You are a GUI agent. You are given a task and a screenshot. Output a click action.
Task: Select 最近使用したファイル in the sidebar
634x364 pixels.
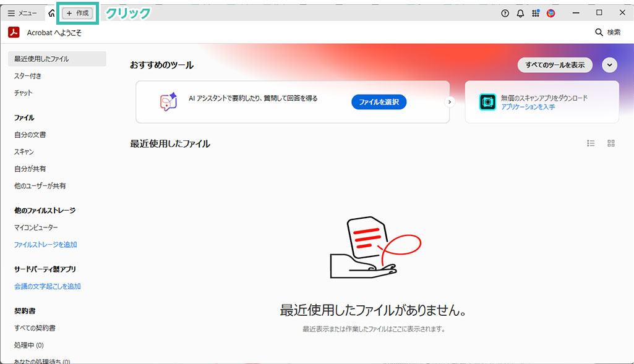click(41, 59)
